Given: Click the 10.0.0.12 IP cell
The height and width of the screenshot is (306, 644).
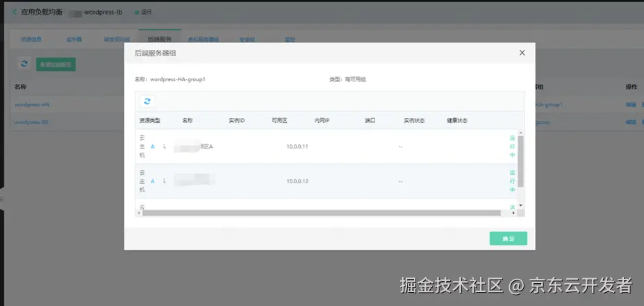Looking at the screenshot, I should pyautogui.click(x=297, y=181).
